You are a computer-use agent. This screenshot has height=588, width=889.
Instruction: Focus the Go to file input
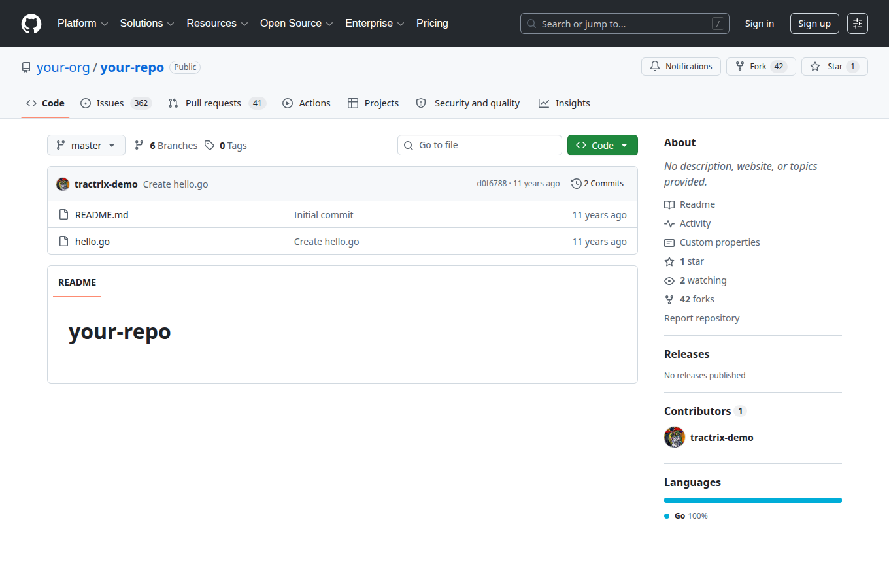pyautogui.click(x=480, y=145)
